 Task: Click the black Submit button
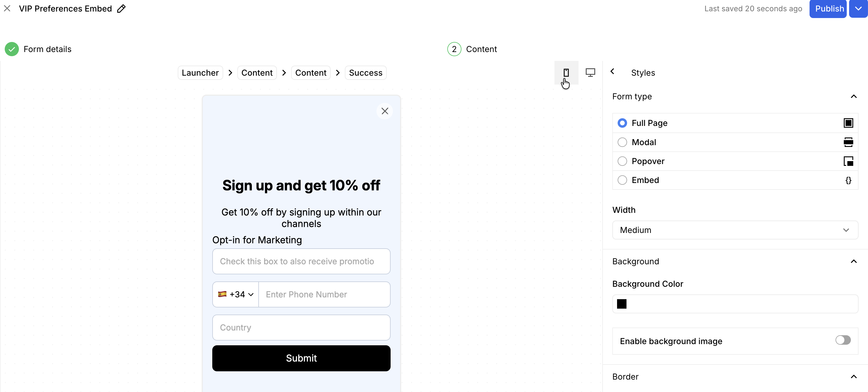301,358
